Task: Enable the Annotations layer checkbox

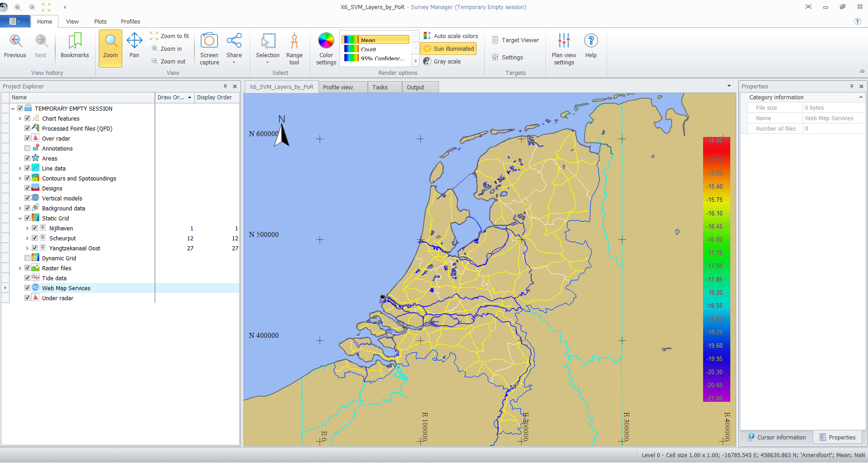Action: (x=28, y=148)
